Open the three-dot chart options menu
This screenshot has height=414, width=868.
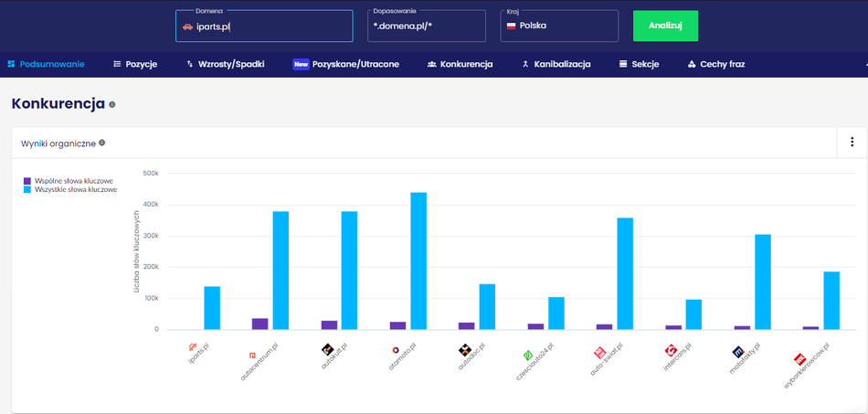[x=852, y=142]
